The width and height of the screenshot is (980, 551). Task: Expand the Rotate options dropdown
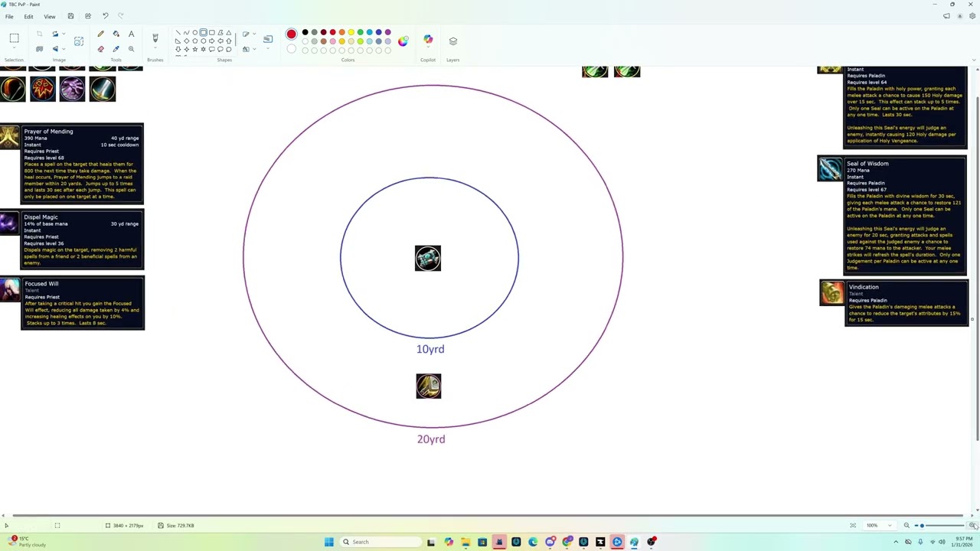point(63,34)
